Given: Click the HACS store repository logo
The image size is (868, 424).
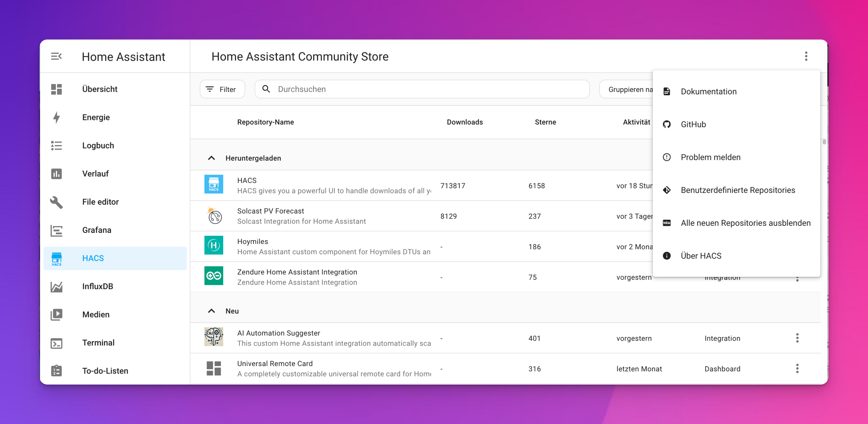Looking at the screenshot, I should [214, 184].
